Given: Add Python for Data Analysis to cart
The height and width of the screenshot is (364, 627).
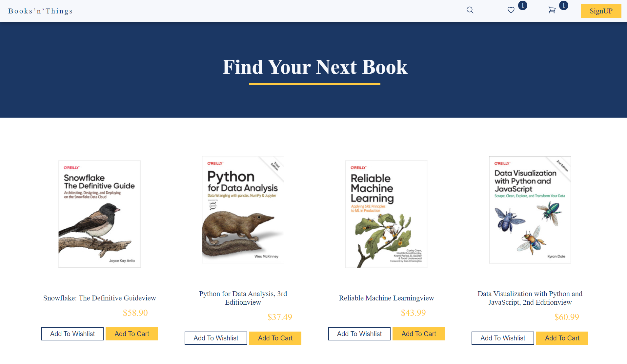Looking at the screenshot, I should [275, 338].
